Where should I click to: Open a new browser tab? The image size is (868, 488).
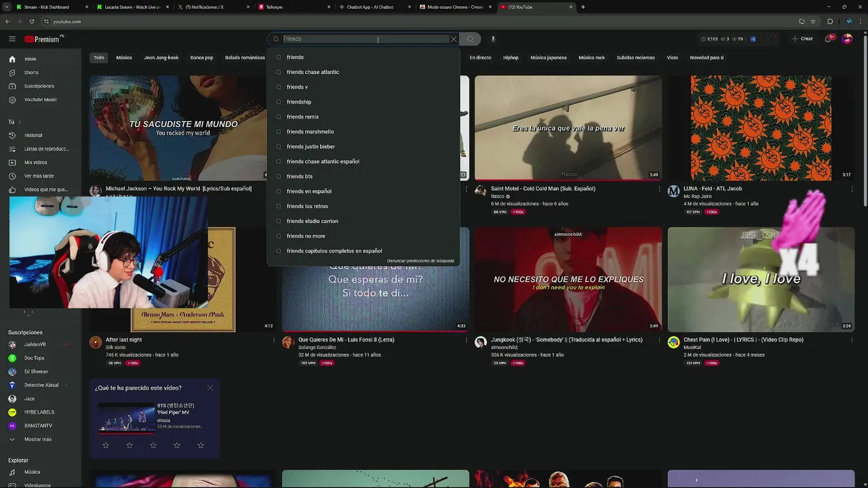click(583, 7)
